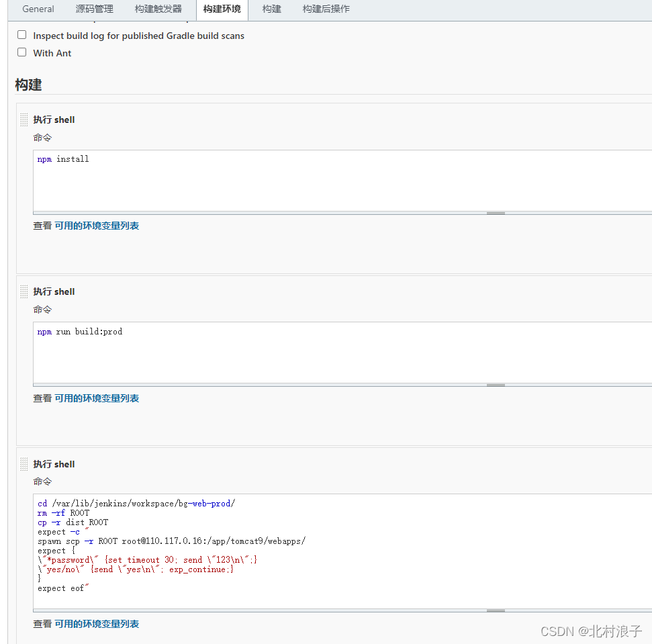The image size is (652, 644).
Task: Click the 'spawn scp -r ROOT' line in script
Action: click(171, 541)
